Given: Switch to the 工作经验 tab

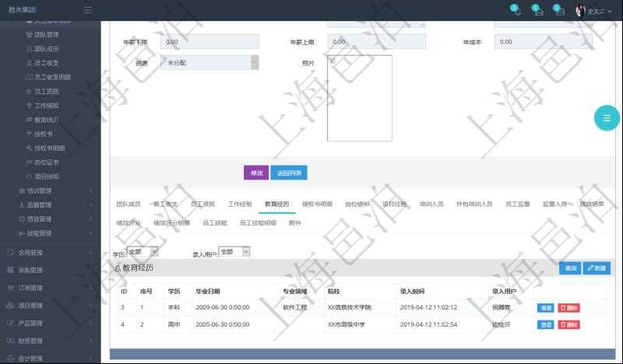Looking at the screenshot, I should click(x=240, y=204).
